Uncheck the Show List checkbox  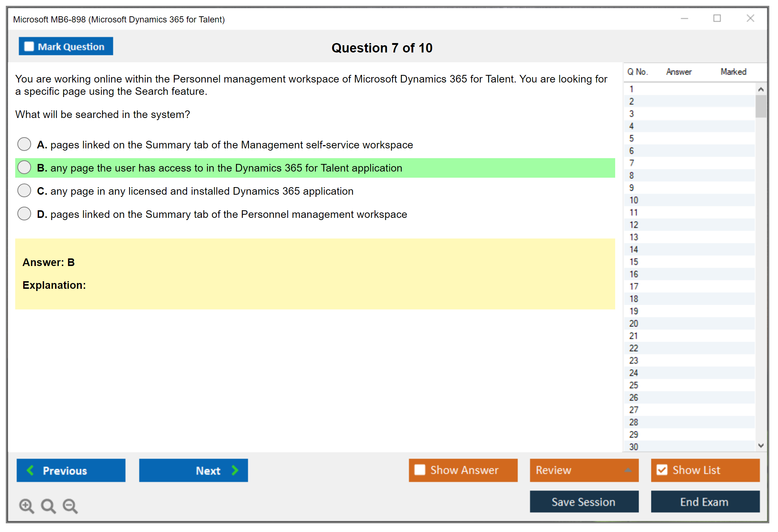tap(662, 470)
